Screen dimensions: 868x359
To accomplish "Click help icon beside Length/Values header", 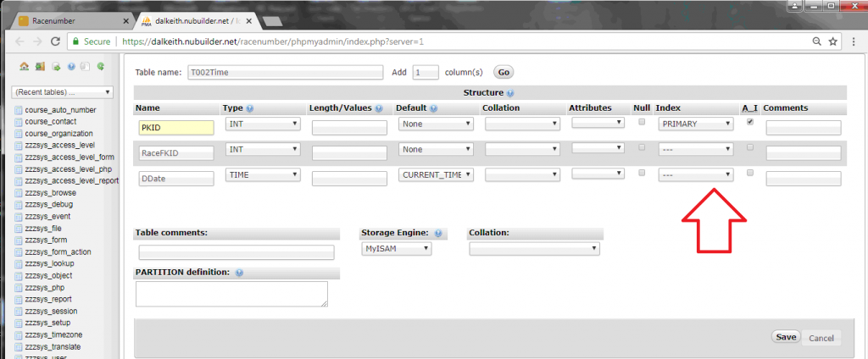I will 379,108.
